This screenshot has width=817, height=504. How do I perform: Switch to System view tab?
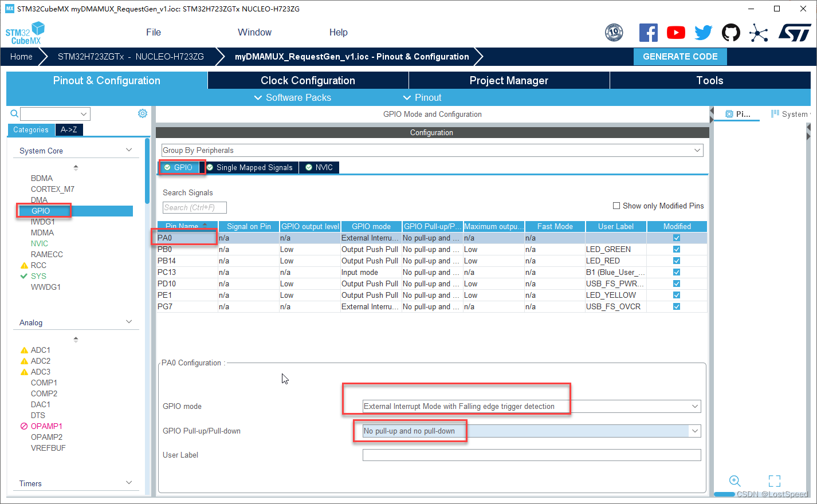[x=789, y=114]
